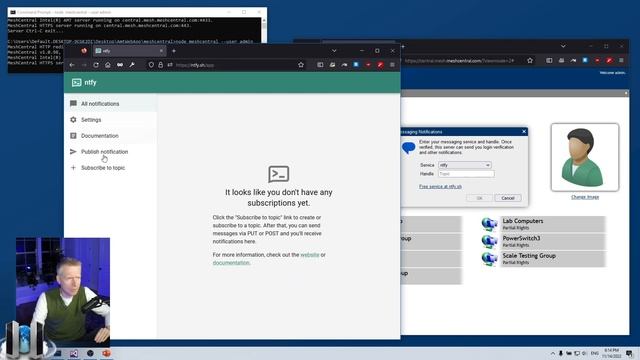Open the Free service at ntfy.sh link
The height and width of the screenshot is (360, 640).
[x=440, y=187]
